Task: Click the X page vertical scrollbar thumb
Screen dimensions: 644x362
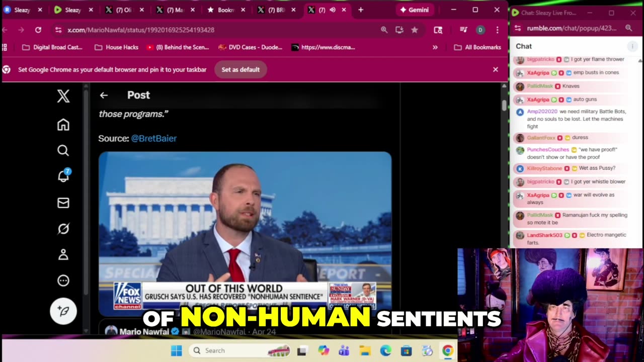Action: (504, 105)
